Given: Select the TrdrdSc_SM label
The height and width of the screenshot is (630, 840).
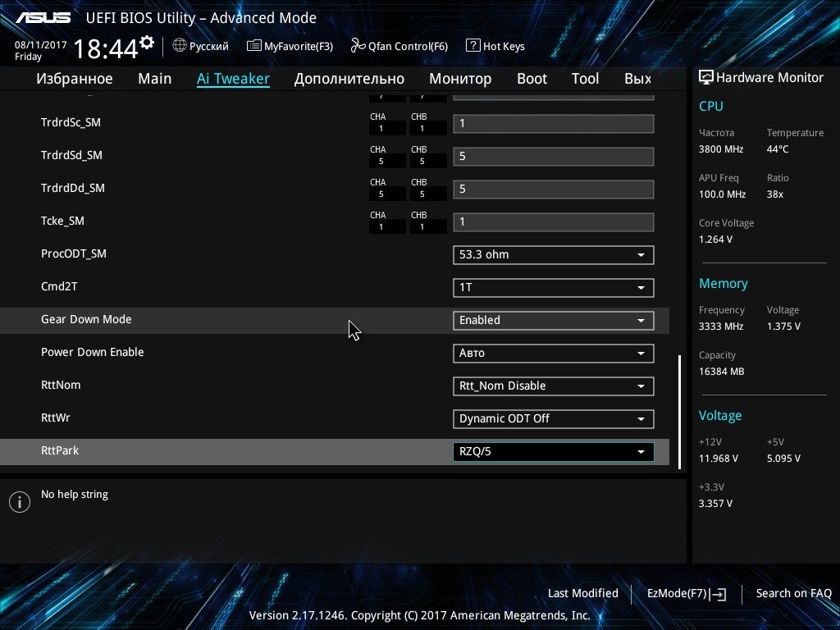Looking at the screenshot, I should [x=71, y=122].
